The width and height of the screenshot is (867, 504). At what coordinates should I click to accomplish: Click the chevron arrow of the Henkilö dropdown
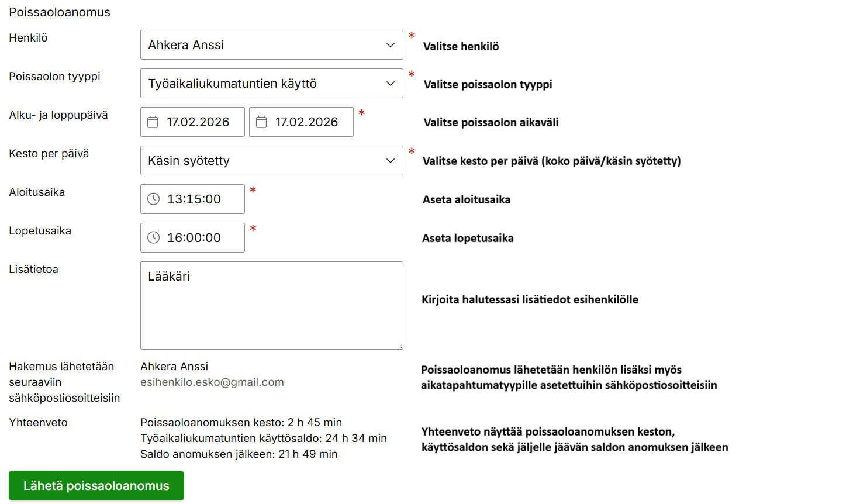(x=391, y=45)
